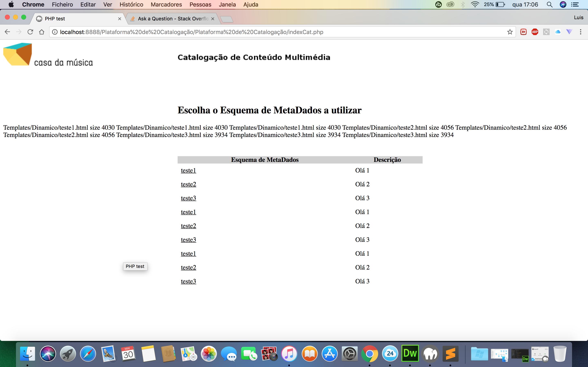Open the Adblock Plus extension icon
This screenshot has height=367, width=588.
(535, 32)
